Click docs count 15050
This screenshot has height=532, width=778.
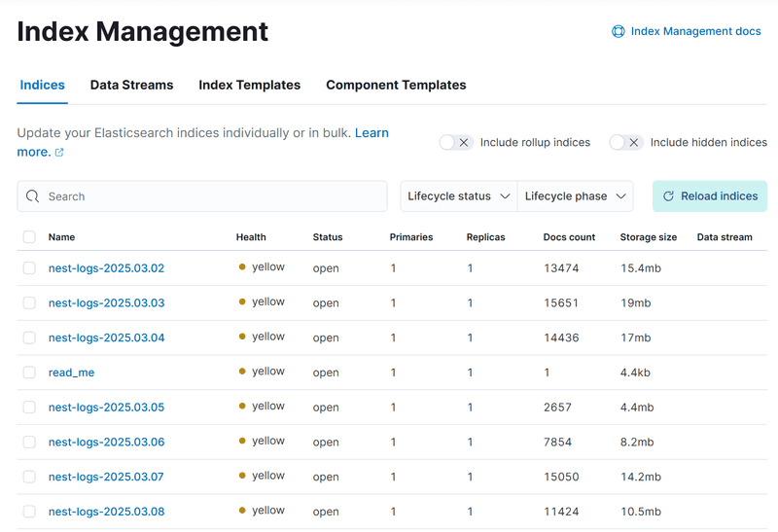[x=561, y=477]
